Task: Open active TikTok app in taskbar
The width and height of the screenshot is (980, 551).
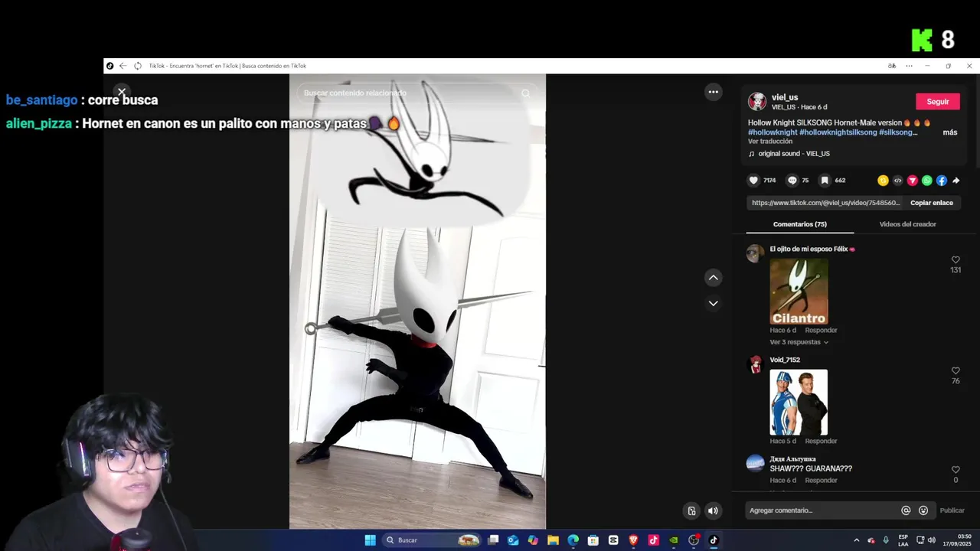Action: pos(714,540)
